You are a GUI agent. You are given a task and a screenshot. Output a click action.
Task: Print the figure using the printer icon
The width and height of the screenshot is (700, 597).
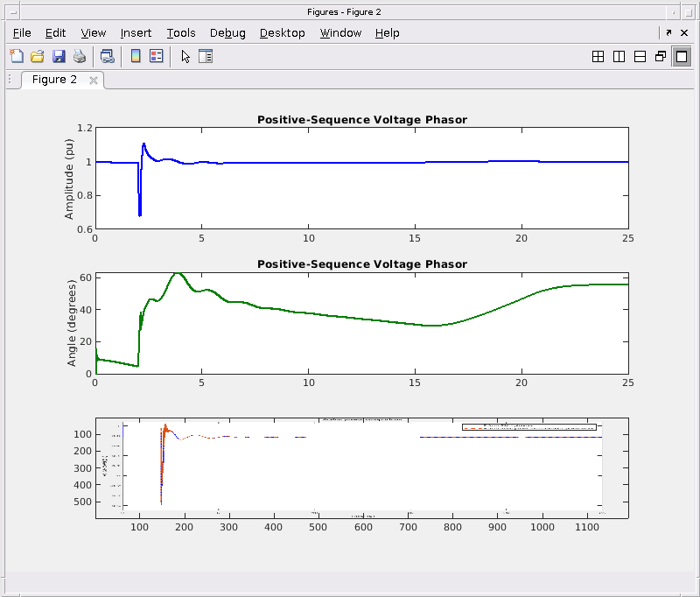(80, 56)
